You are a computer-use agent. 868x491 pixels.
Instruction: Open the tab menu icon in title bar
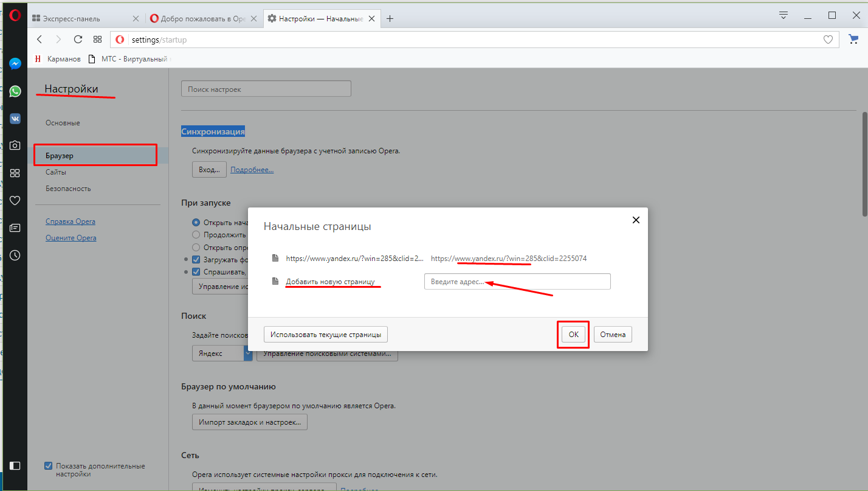pos(784,15)
